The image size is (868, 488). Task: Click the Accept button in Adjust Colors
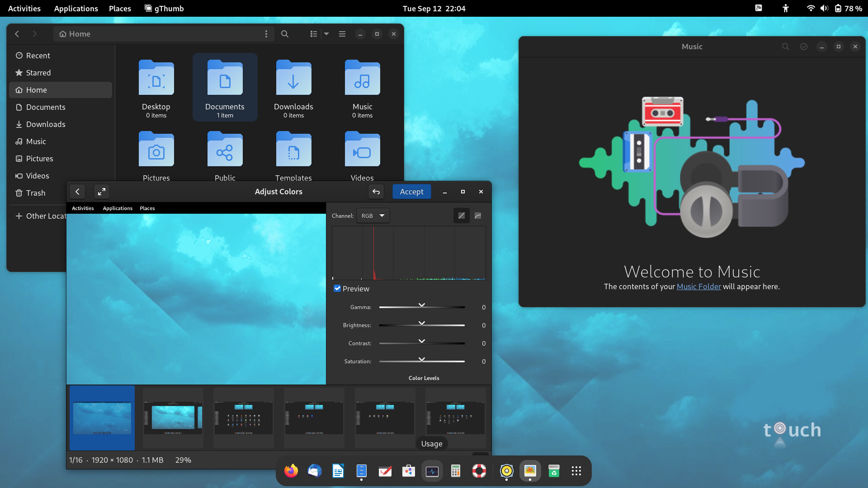point(411,192)
